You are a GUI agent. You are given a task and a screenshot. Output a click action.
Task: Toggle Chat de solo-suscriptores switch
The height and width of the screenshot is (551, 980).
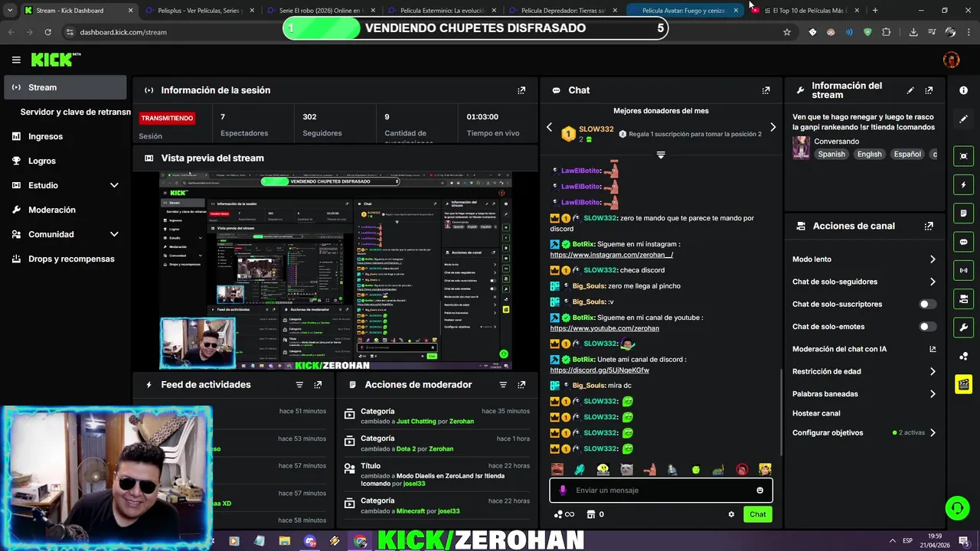(x=927, y=305)
